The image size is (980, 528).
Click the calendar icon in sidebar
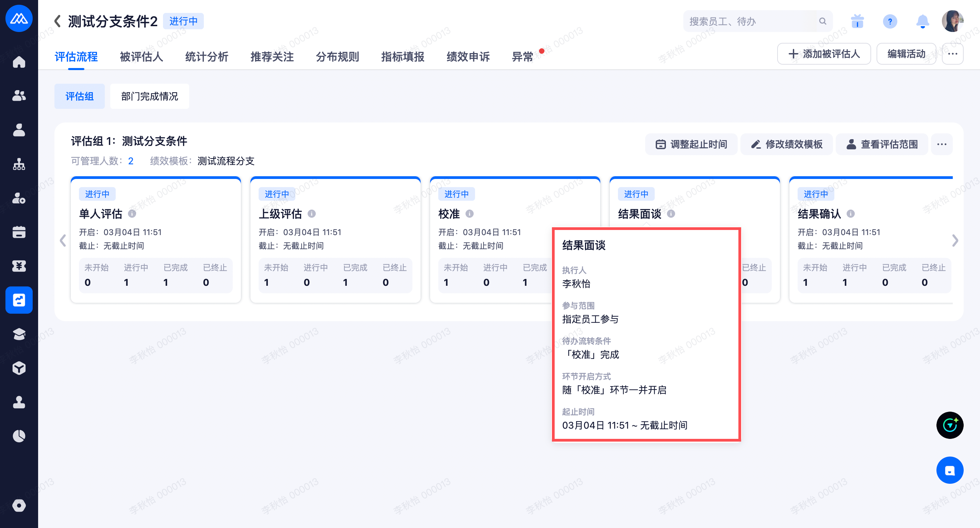19,232
